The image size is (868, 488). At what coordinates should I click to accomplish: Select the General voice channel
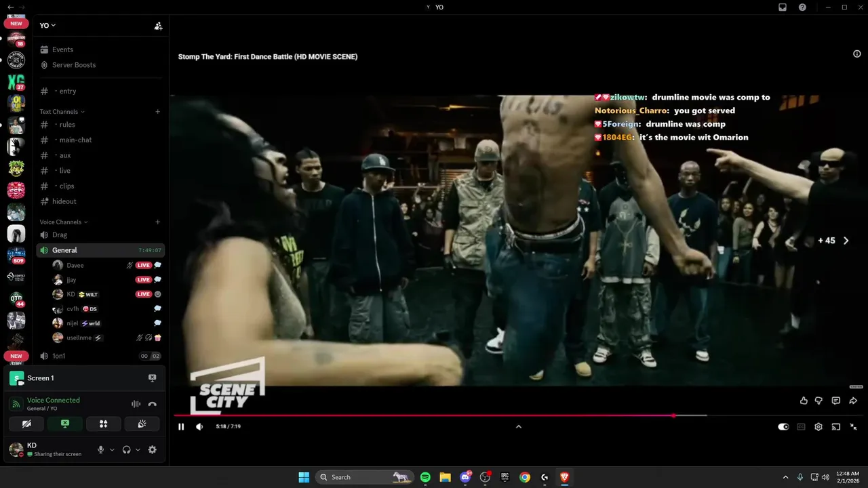click(x=100, y=250)
